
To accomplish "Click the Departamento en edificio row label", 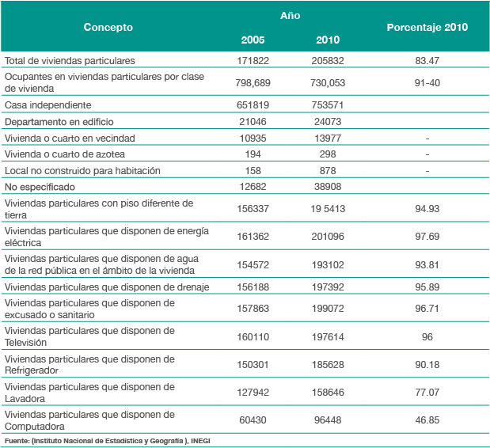I will point(59,122).
